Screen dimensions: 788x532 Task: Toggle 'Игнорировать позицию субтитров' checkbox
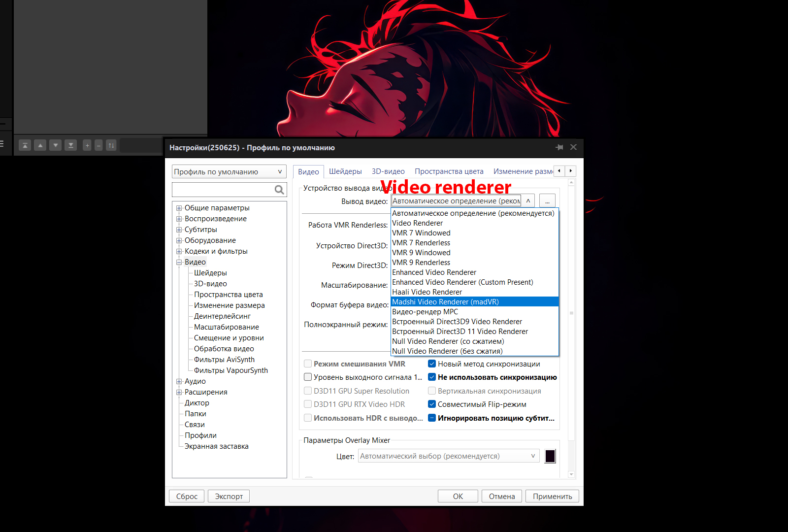[x=432, y=418]
